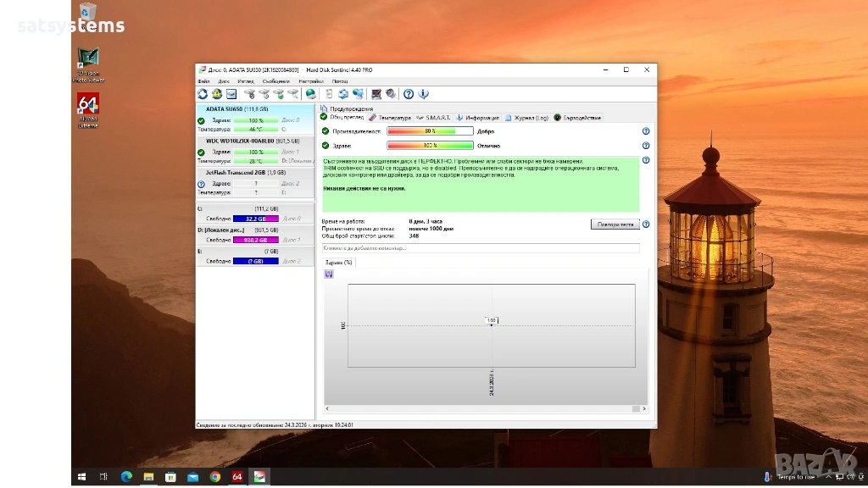
Task: Switch to the Температура tab
Action: point(390,118)
